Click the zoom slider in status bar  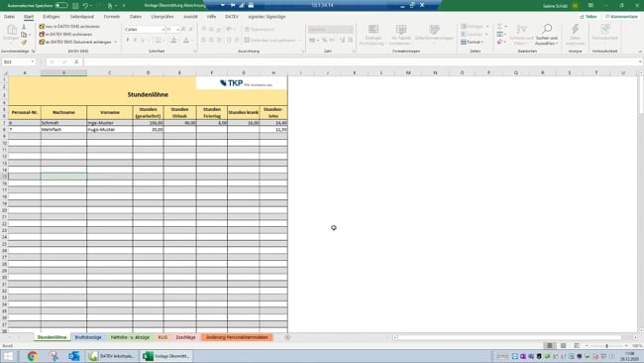[606, 346]
